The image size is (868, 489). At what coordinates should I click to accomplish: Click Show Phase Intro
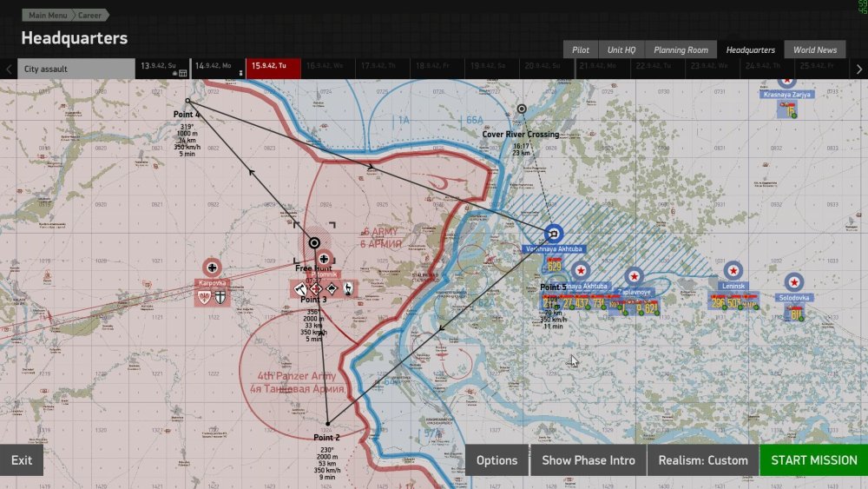[588, 460]
